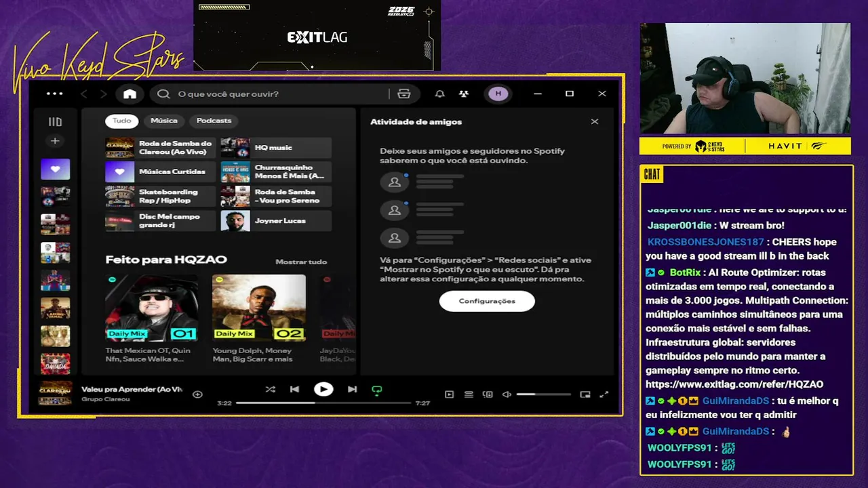Open the 'Joyner Lucas' tile
Screen dimensions: 868x488
[x=276, y=221]
